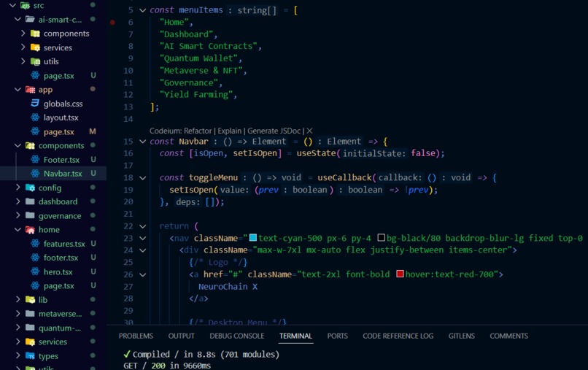Click the governance folder icon
Viewport: 588px width, 370px height.
click(30, 215)
